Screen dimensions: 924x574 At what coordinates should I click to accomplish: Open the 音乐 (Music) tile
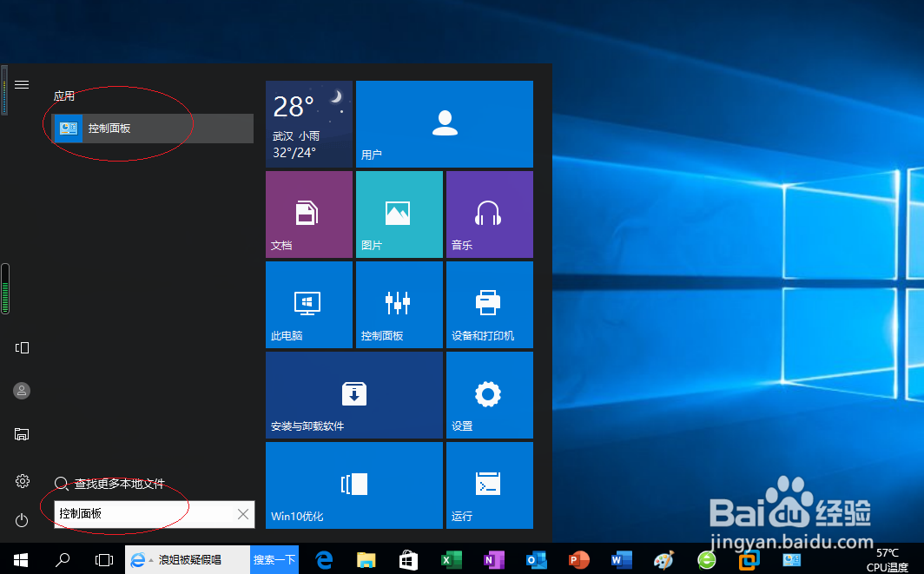(x=489, y=214)
